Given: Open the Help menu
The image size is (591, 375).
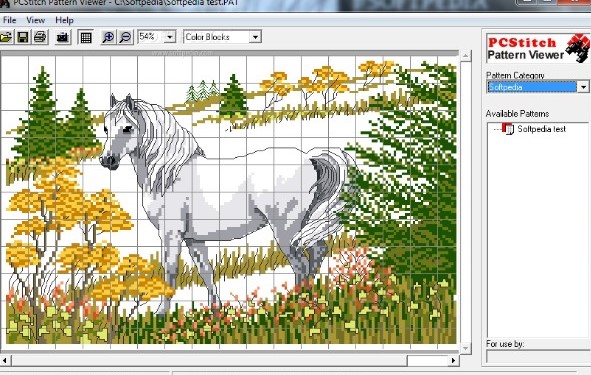Looking at the screenshot, I should [x=64, y=20].
